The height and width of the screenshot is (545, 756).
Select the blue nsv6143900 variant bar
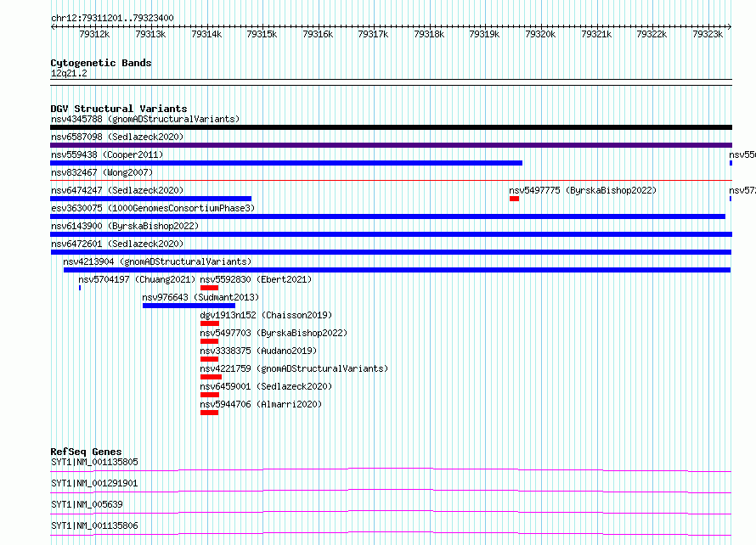point(391,234)
